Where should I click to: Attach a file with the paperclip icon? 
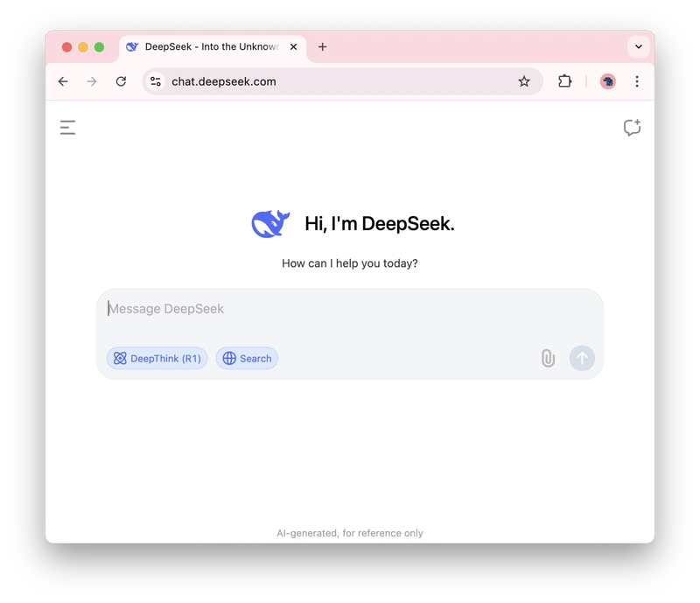pyautogui.click(x=548, y=358)
